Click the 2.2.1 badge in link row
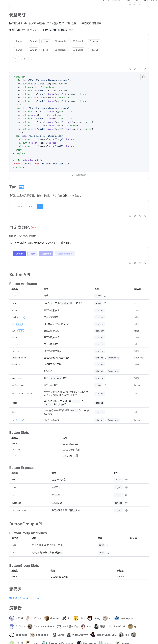The image size is (158, 644). (21, 331)
